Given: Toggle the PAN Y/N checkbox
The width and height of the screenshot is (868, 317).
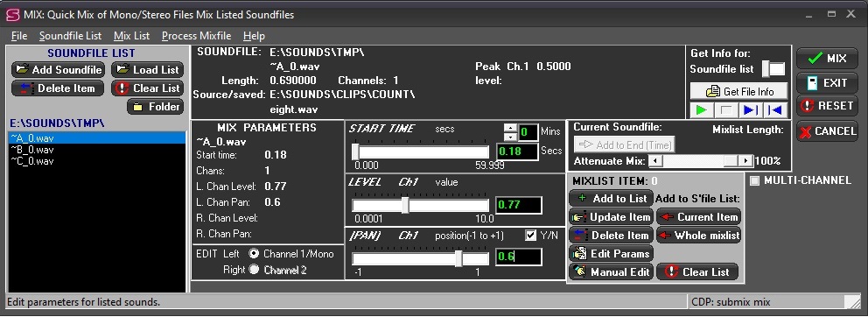Looking at the screenshot, I should 530,236.
